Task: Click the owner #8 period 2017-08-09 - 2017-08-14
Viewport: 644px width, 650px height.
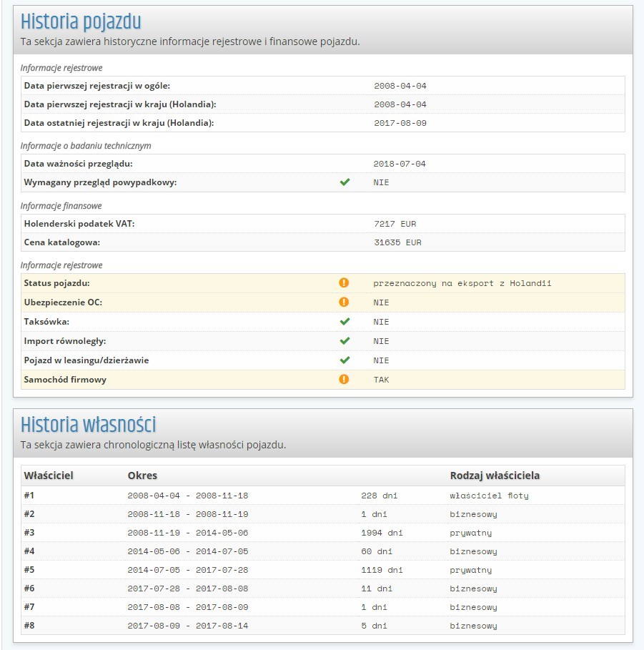Action: [187, 626]
